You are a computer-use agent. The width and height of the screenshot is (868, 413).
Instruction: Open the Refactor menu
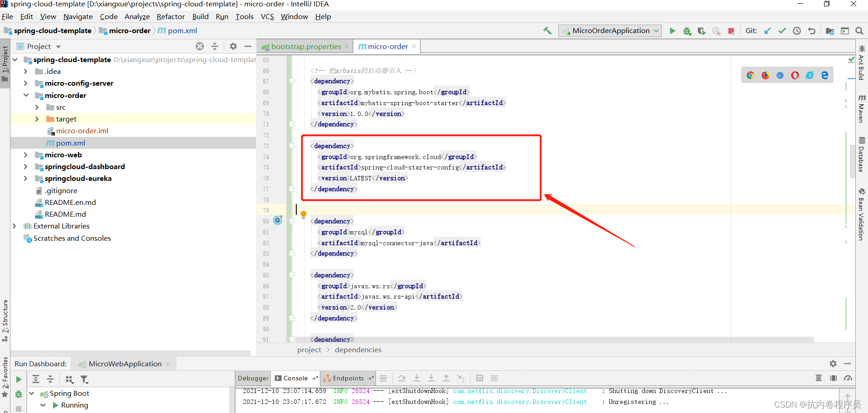[170, 16]
